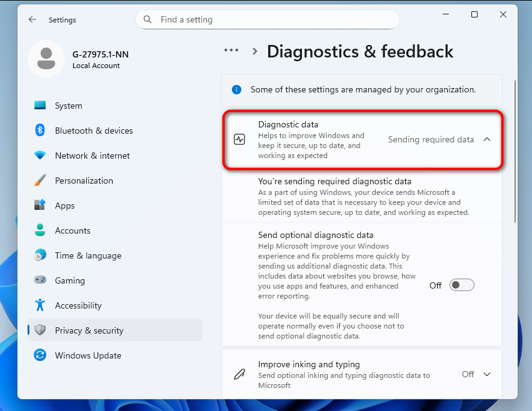532x411 pixels.
Task: Click the Apps icon in sidebar
Action: tap(40, 205)
